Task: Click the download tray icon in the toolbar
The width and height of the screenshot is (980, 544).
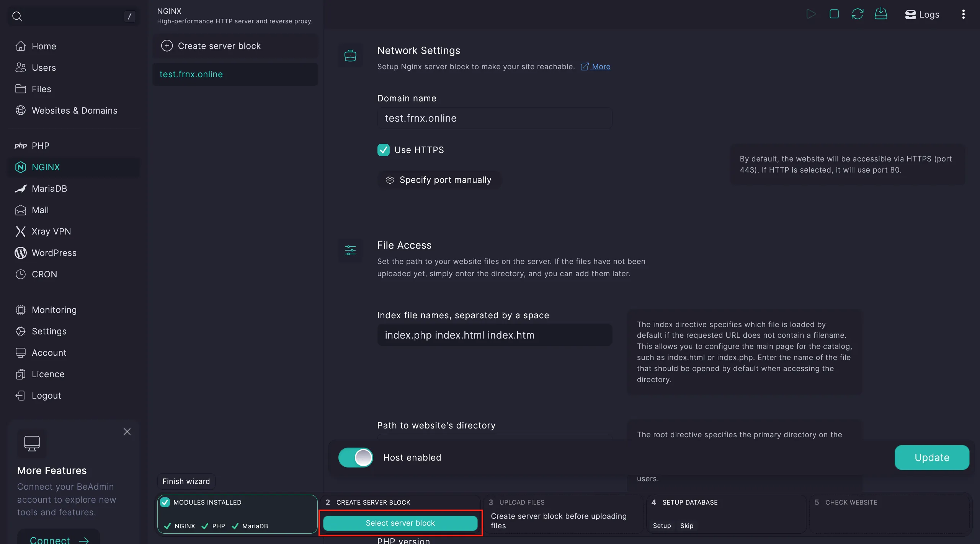Action: [x=881, y=14]
